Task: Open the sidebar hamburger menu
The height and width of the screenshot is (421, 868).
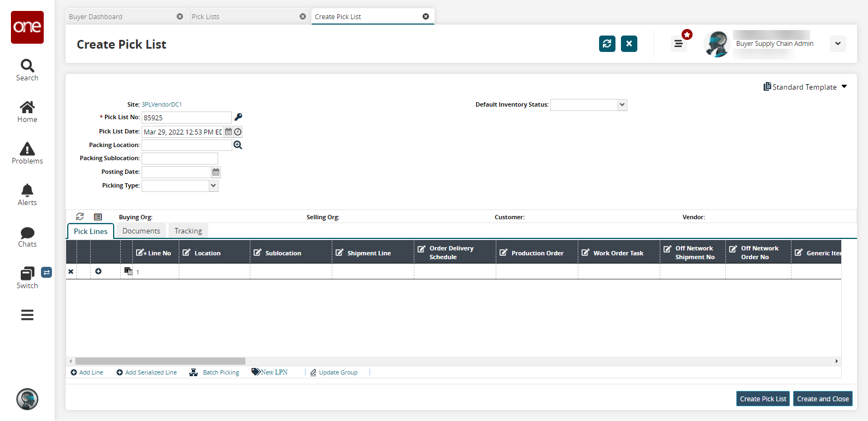Action: (x=27, y=315)
